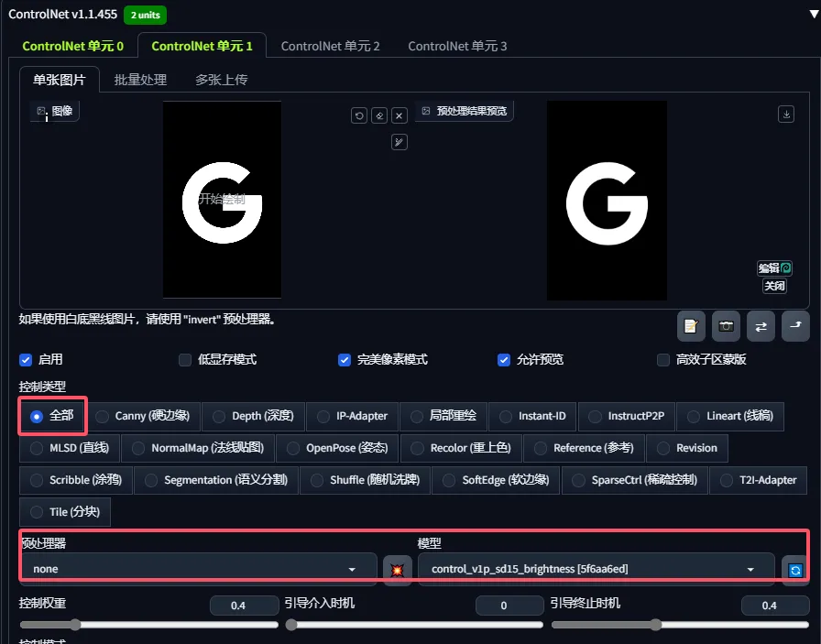Open the 预处理器 preprocessor dropdown

point(199,569)
